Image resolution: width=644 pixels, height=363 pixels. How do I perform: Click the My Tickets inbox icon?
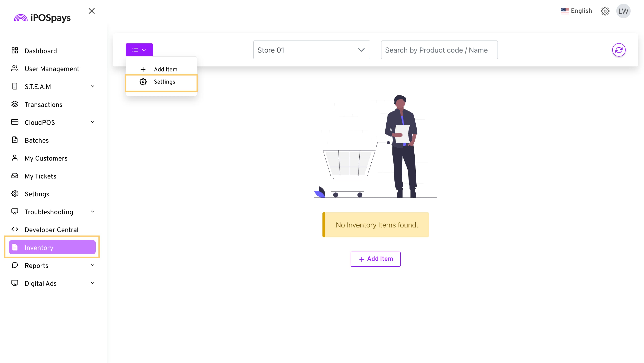point(15,176)
